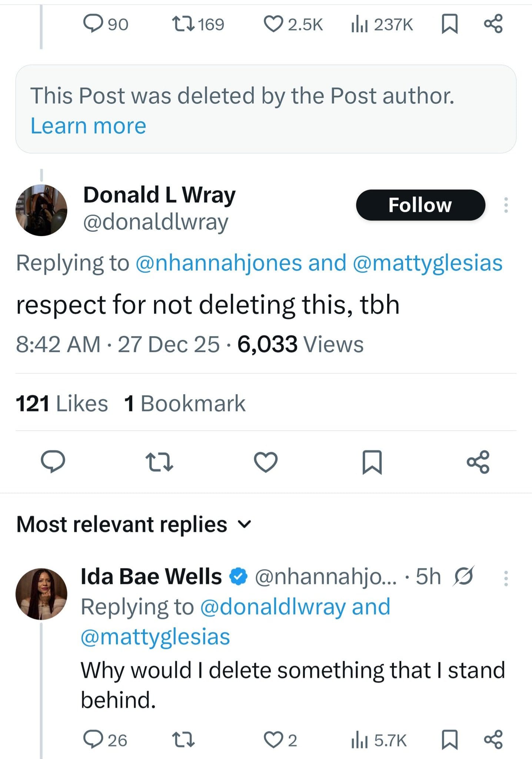
Task: View the 121 Likes list
Action: (x=62, y=403)
